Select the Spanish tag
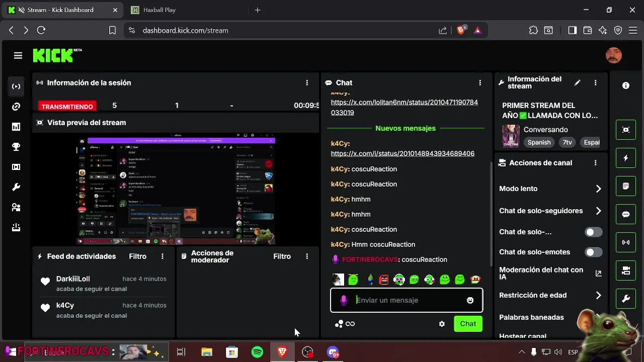Screen dimensions: 644x362 coord(539,142)
